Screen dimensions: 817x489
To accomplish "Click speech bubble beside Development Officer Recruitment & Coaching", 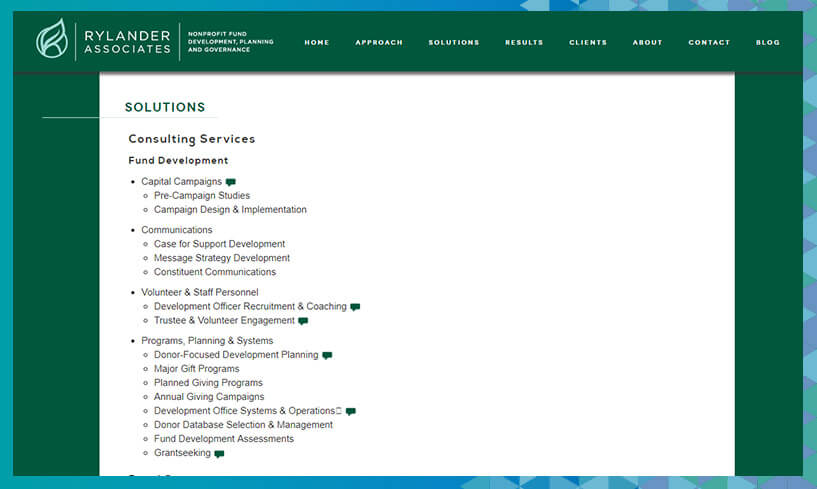I will pos(355,307).
